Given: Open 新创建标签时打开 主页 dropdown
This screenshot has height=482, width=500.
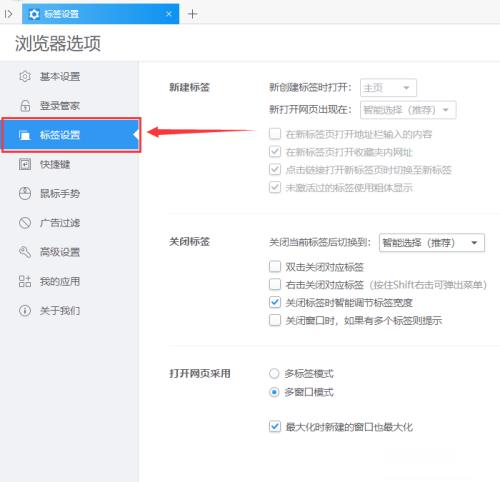Looking at the screenshot, I should pyautogui.click(x=388, y=88).
